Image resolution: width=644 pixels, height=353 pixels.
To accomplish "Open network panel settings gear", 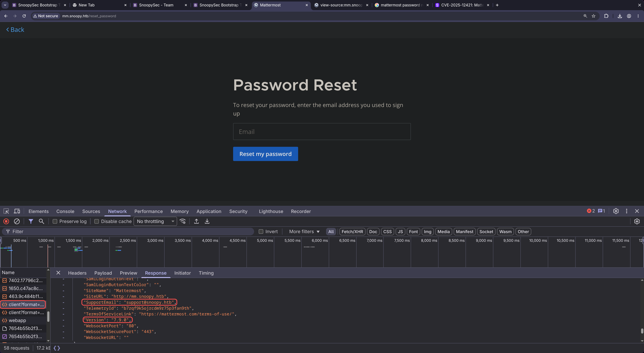I will pyautogui.click(x=637, y=221).
